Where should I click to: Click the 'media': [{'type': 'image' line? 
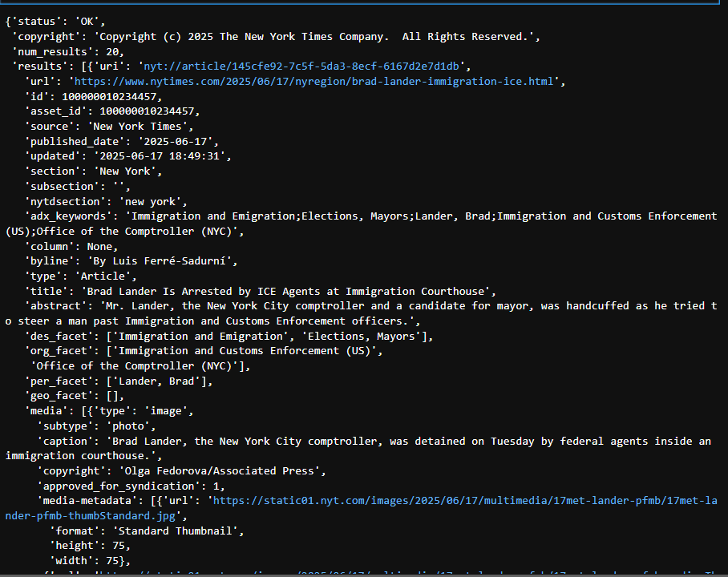click(x=109, y=411)
